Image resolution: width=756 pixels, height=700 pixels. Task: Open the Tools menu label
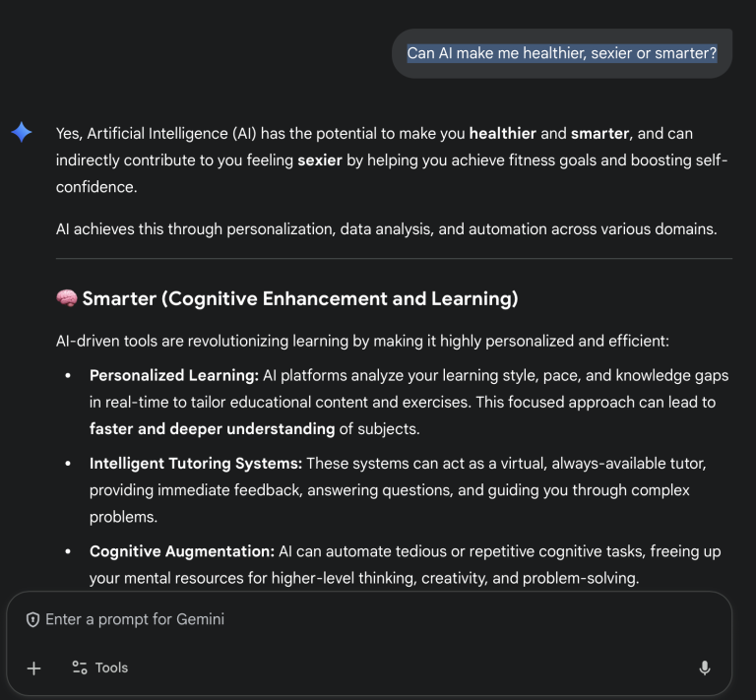coord(111,668)
